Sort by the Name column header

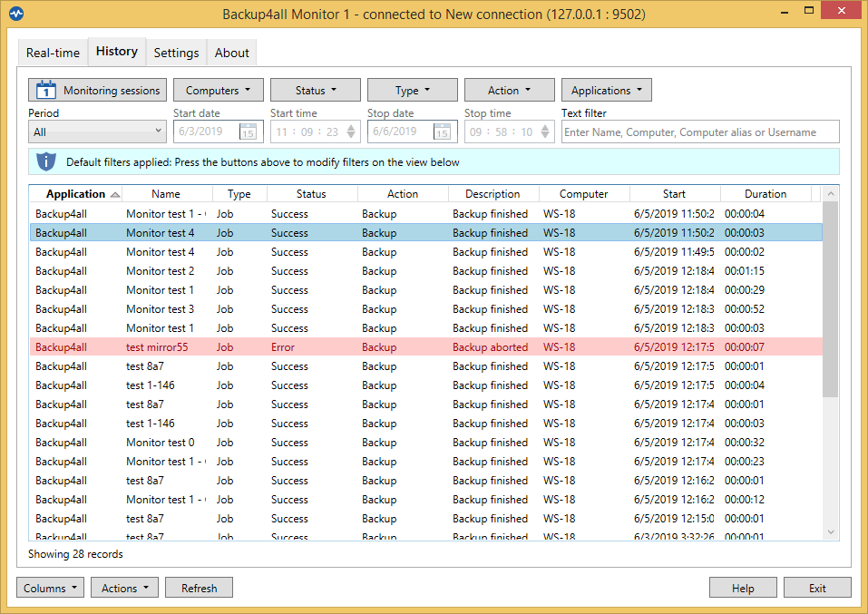click(166, 194)
